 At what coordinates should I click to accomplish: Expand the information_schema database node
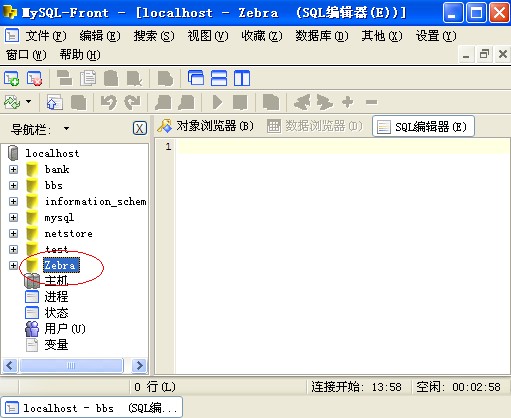pyautogui.click(x=13, y=201)
